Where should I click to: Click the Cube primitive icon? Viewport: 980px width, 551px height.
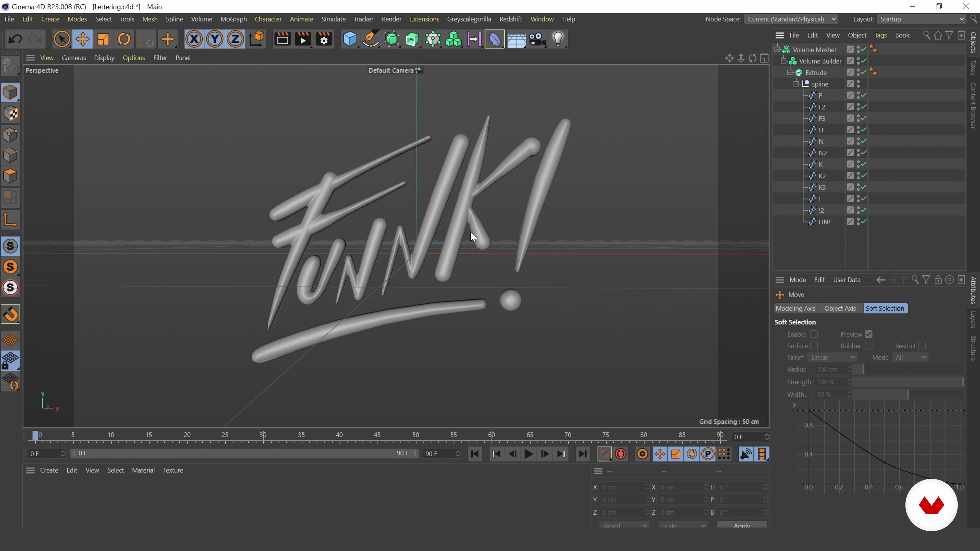point(350,39)
